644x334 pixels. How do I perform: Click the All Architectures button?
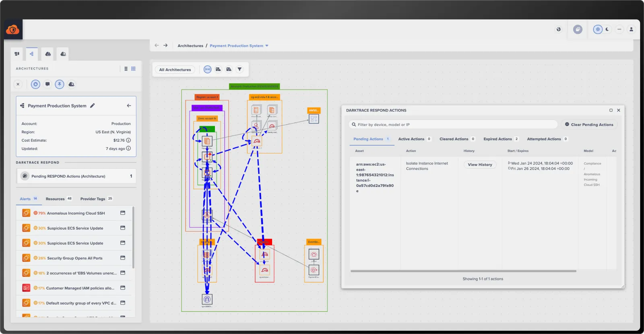tap(175, 70)
